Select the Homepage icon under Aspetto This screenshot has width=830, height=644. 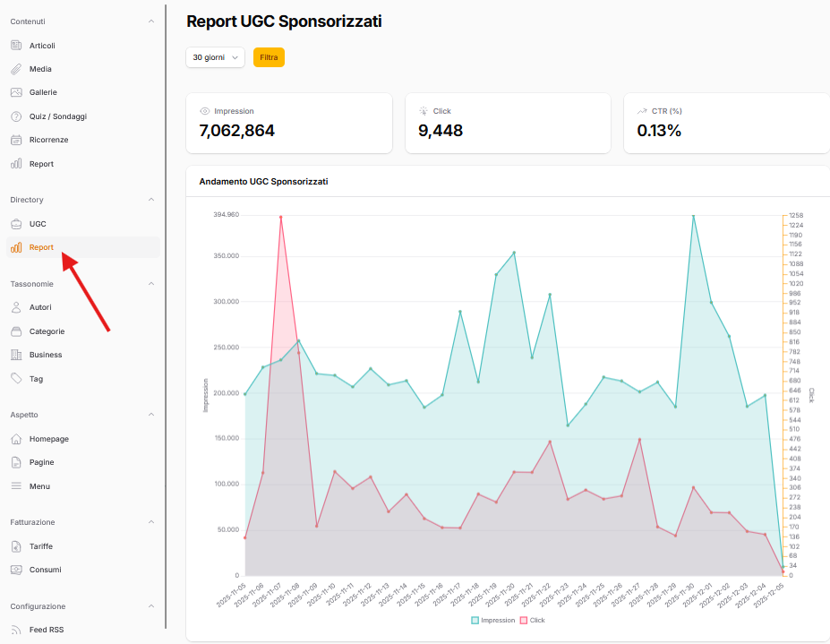[16, 438]
